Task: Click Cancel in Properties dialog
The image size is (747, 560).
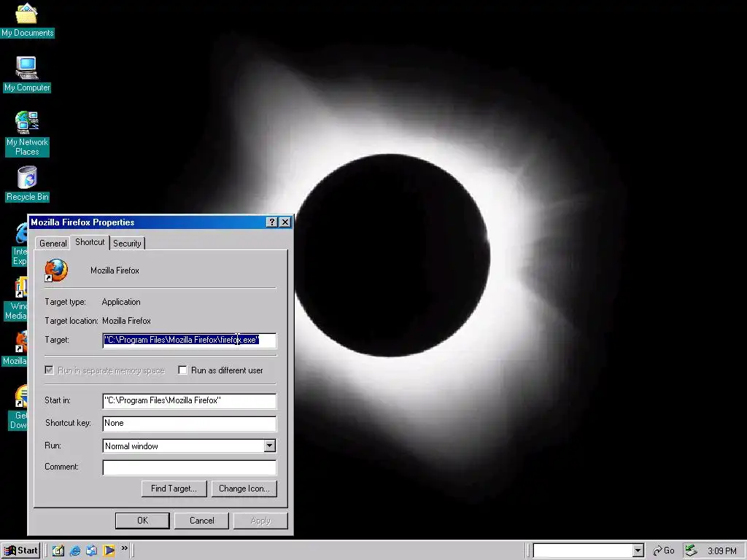Action: [201, 521]
